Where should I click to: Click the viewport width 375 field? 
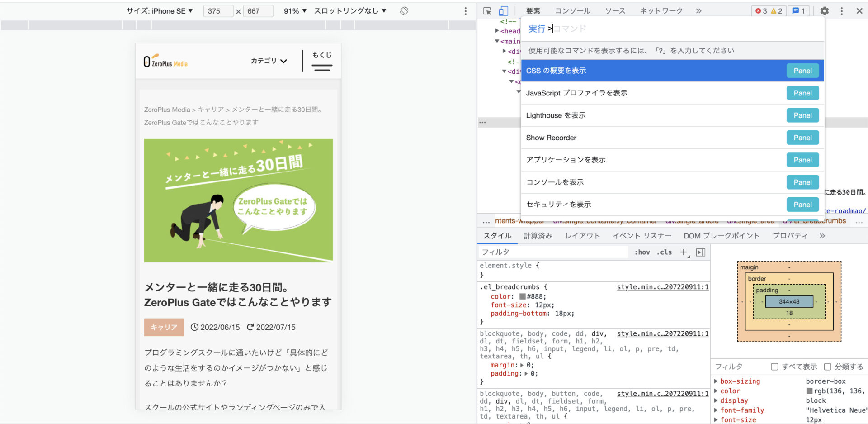click(x=218, y=11)
